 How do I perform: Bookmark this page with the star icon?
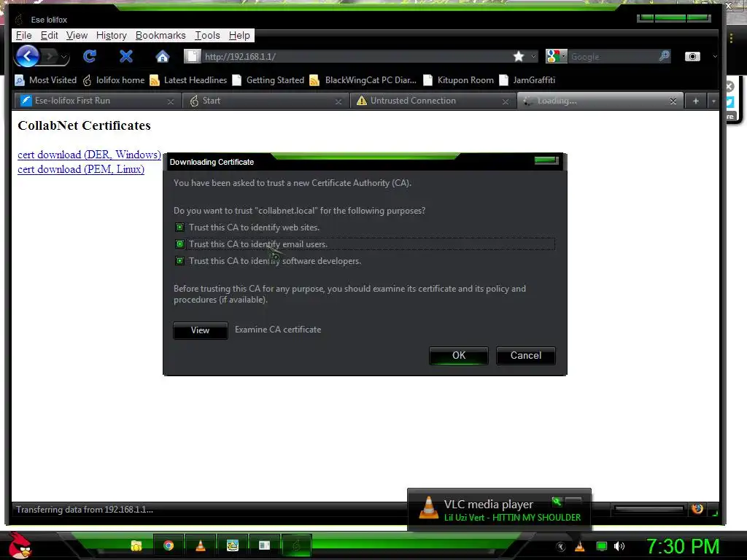tap(519, 57)
